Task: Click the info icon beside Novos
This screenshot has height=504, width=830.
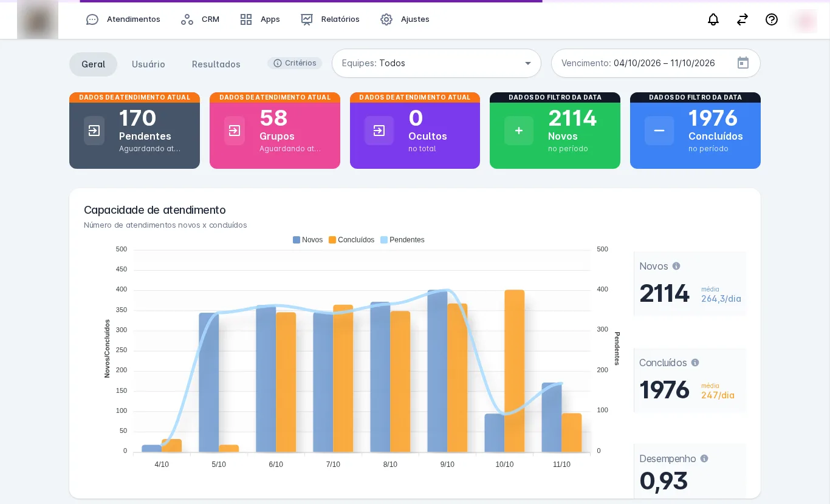Action: (x=676, y=266)
